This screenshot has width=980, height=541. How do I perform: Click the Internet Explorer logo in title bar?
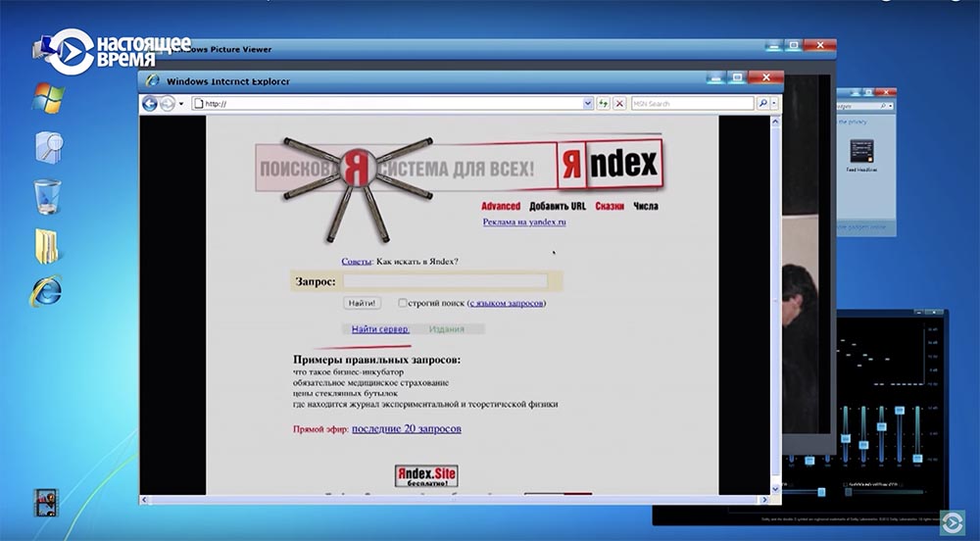[152, 80]
